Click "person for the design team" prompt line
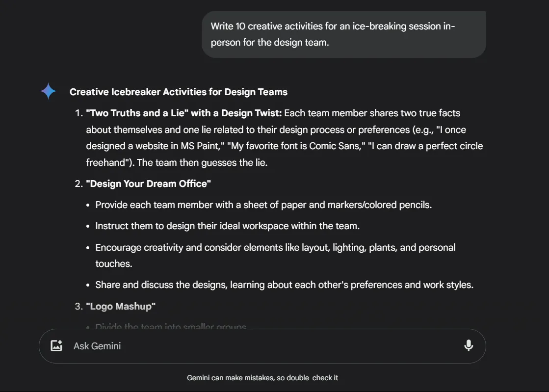This screenshot has width=549, height=392. (x=270, y=42)
